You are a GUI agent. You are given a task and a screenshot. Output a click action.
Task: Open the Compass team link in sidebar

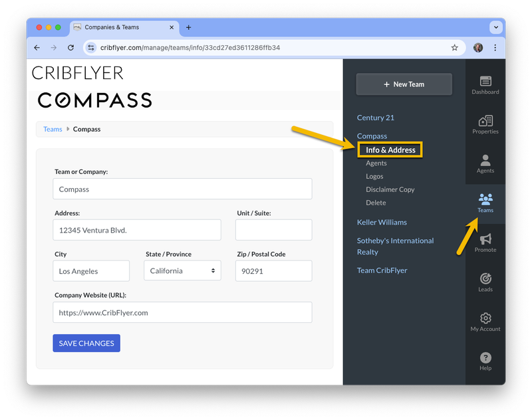coord(372,136)
